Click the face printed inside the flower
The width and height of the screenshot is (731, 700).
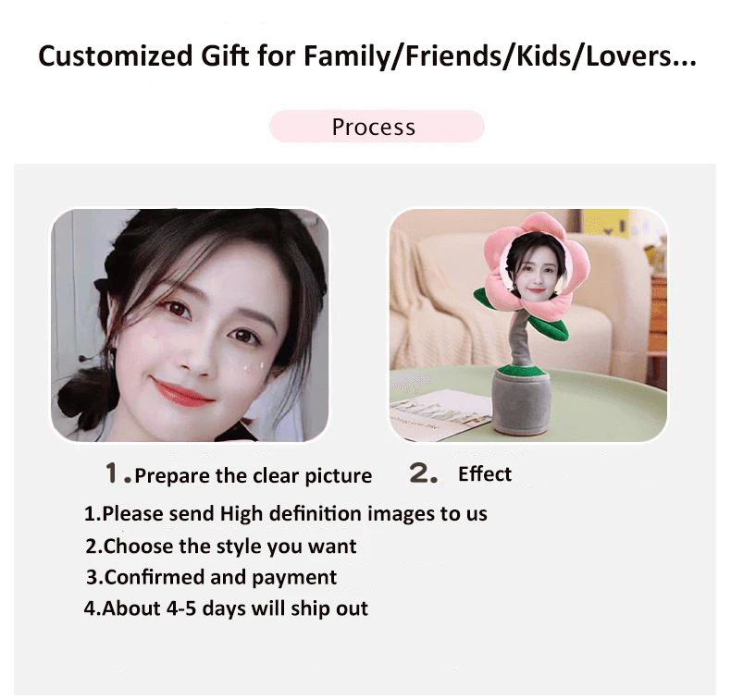[x=534, y=265]
